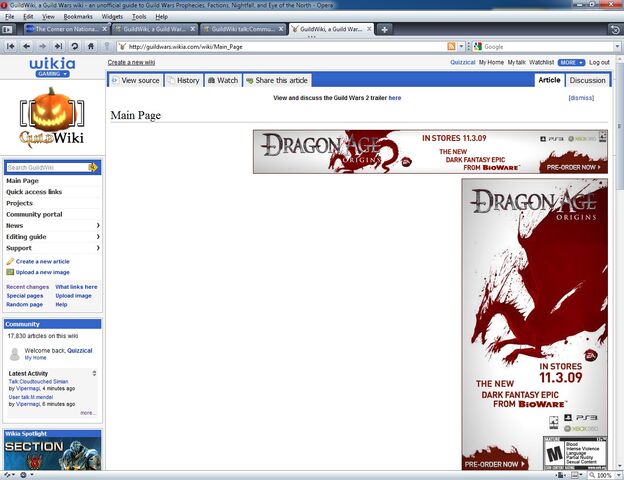The width and height of the screenshot is (624, 480).
Task: Click the Wikia logo
Action: coord(52,63)
